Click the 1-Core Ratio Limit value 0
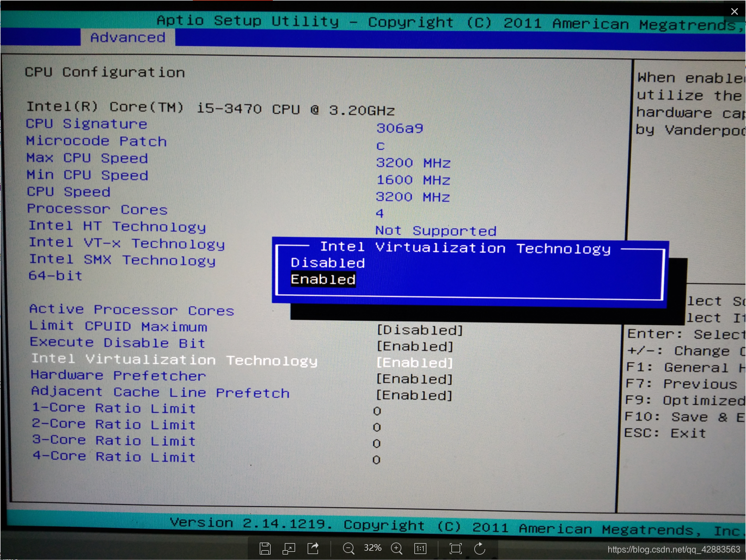The image size is (746, 560). pos(377,411)
